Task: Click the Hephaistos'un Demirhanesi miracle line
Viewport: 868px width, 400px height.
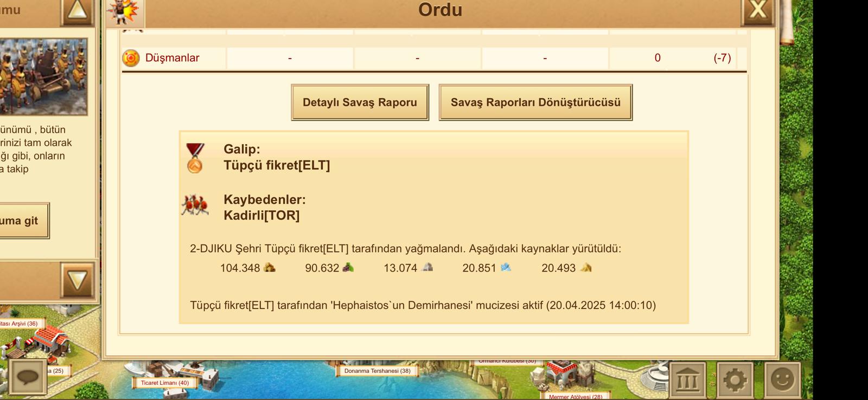Action: click(423, 305)
